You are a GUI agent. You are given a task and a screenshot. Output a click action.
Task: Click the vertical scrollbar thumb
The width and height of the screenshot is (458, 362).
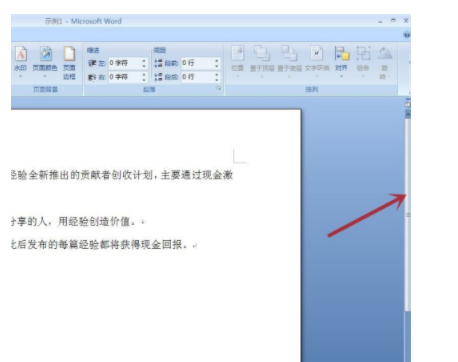tap(408, 215)
